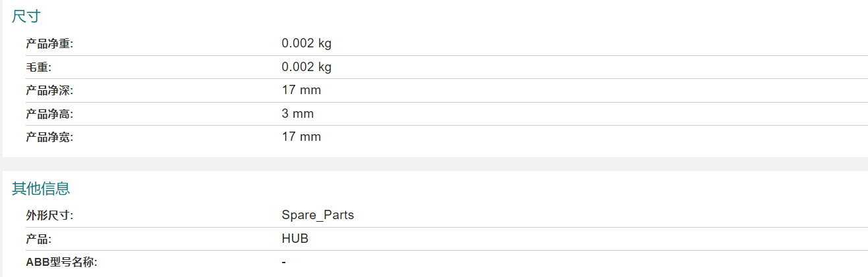Select the 产品净宽 label

tap(49, 138)
